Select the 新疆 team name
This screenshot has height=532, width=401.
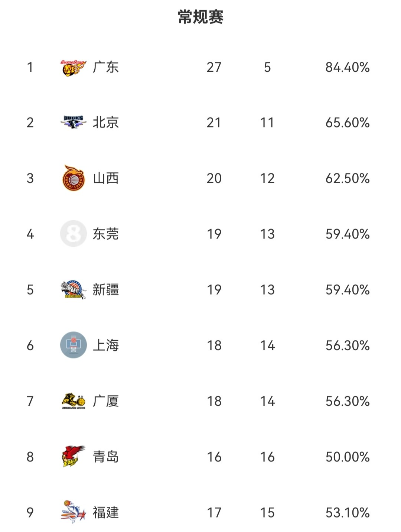click(x=106, y=290)
